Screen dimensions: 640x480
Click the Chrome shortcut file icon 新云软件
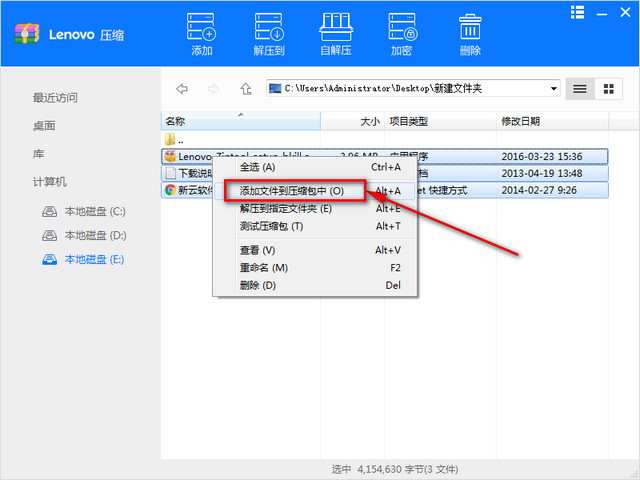point(170,190)
